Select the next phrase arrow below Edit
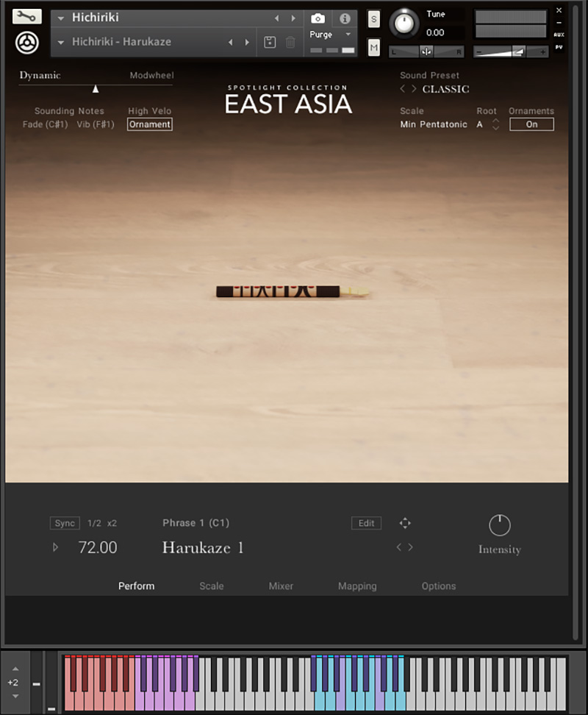588x715 pixels. [x=410, y=547]
